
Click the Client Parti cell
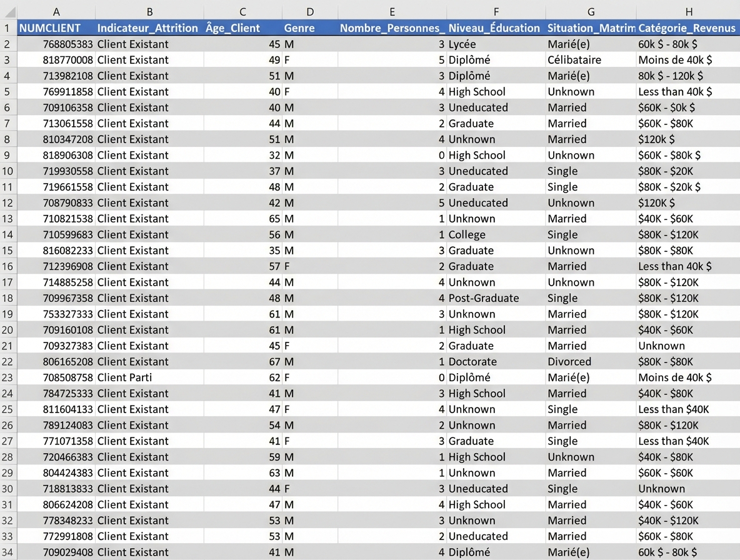(x=125, y=377)
